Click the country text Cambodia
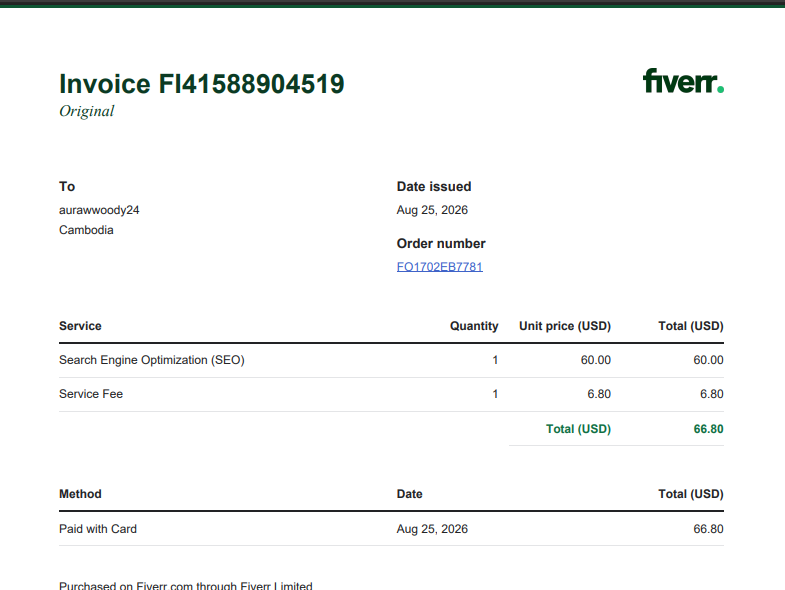The image size is (785, 590). click(86, 230)
